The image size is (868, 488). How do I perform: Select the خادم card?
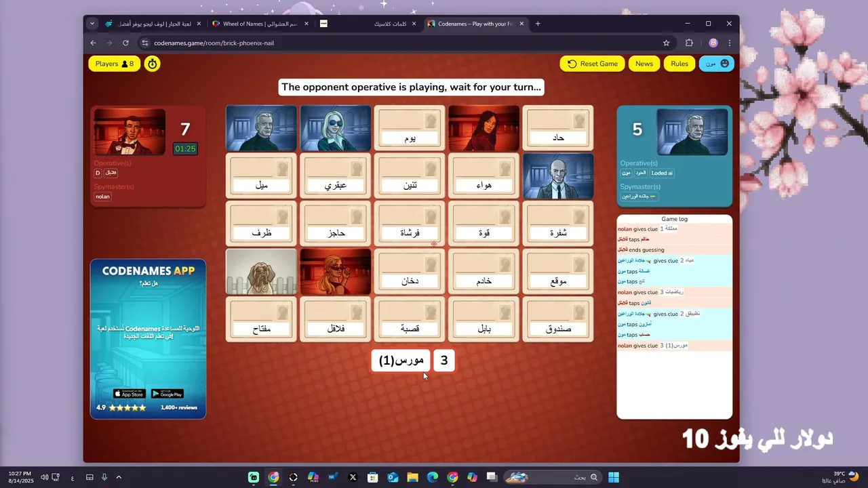[484, 272]
